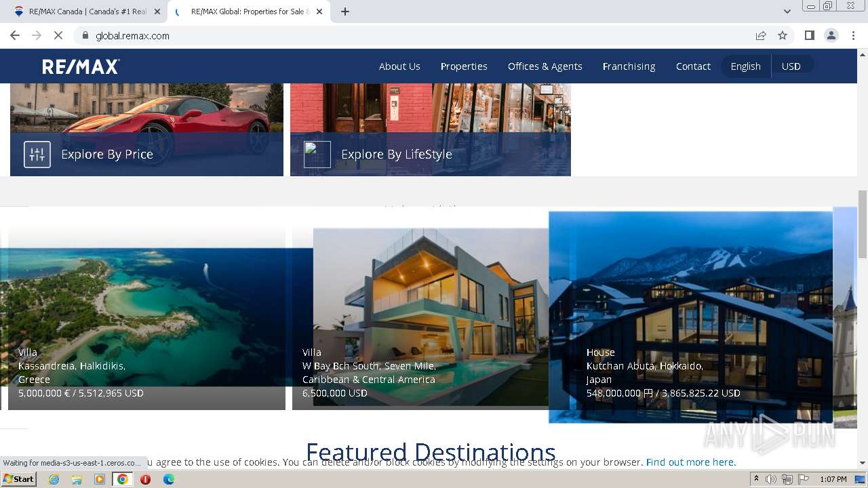Viewport: 868px width, 488px height.
Task: Open the Properties menu
Action: (x=464, y=66)
